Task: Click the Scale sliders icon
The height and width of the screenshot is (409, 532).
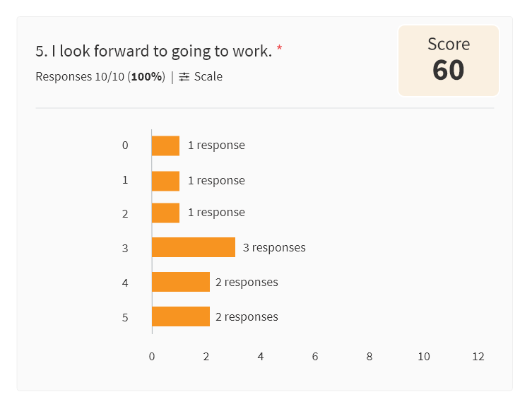Action: point(184,77)
